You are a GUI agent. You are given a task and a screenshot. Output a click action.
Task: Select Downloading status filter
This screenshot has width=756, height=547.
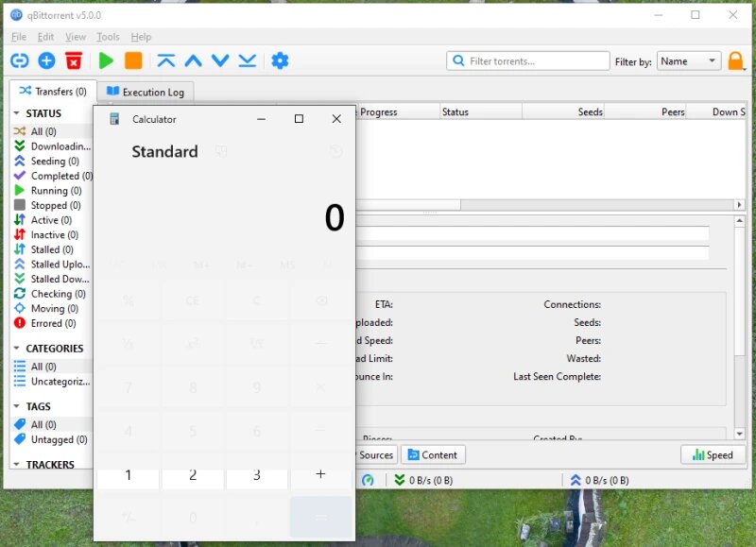point(52,146)
